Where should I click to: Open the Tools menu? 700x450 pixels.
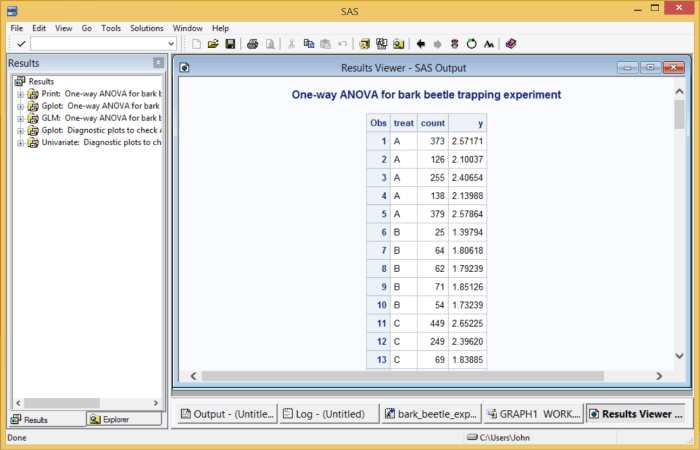point(111,28)
